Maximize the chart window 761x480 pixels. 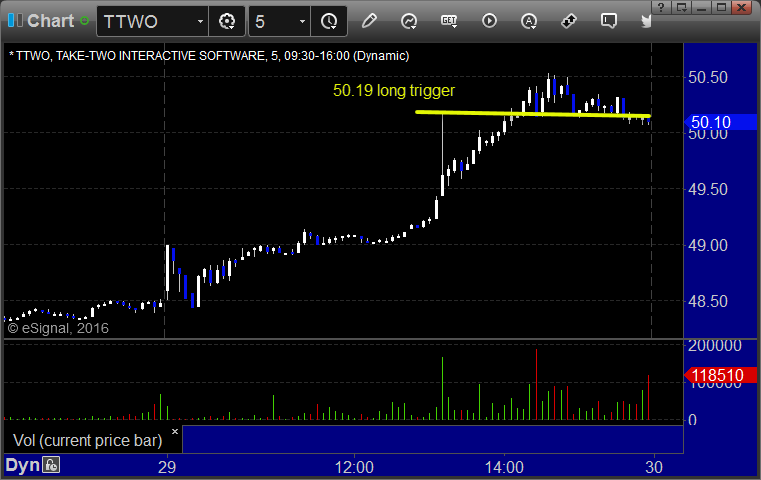point(722,7)
